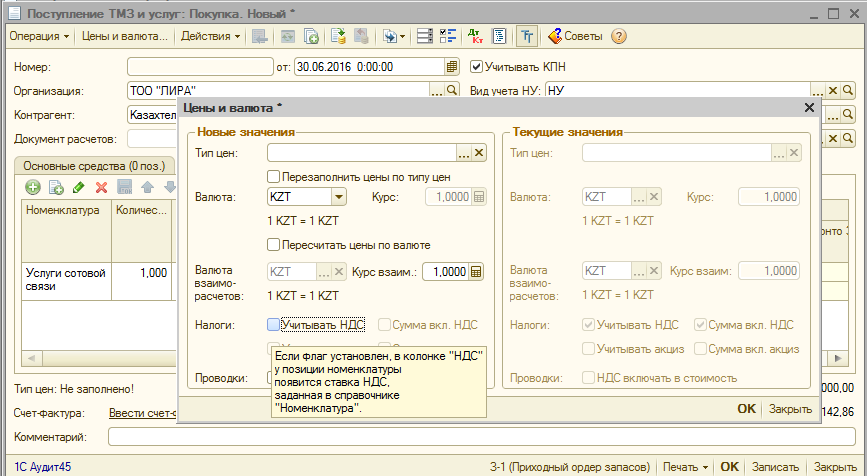Click the 1С Аудит45 status bar text
This screenshot has width=867, height=476.
pyautogui.click(x=43, y=467)
